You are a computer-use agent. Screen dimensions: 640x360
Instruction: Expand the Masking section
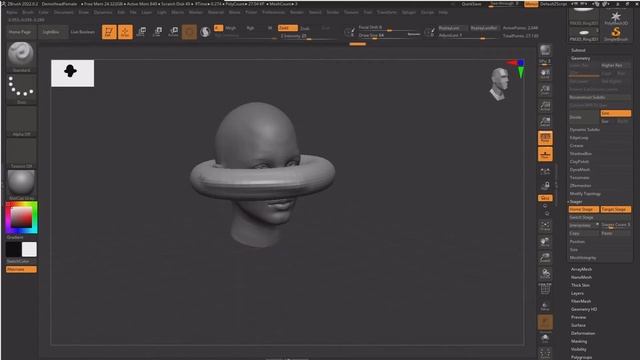coord(579,341)
